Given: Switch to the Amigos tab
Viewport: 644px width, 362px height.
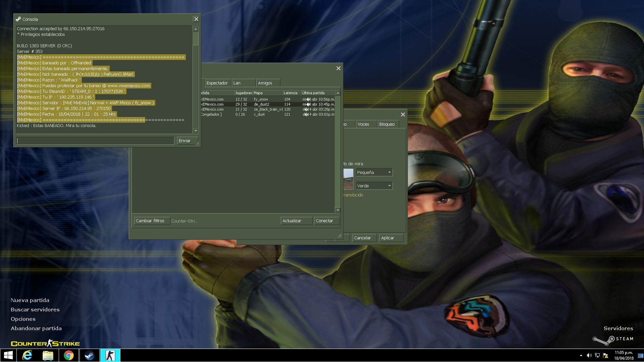Looking at the screenshot, I should [268, 83].
